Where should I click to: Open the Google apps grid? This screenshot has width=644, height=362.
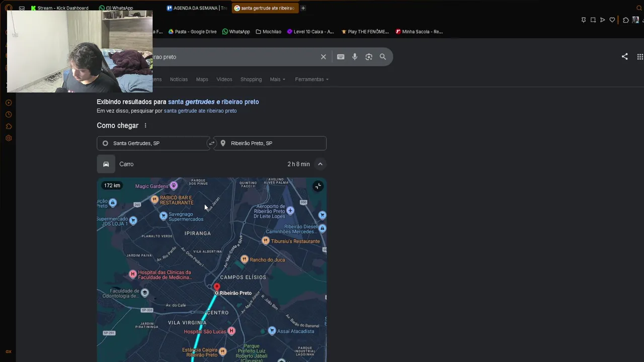point(640,57)
